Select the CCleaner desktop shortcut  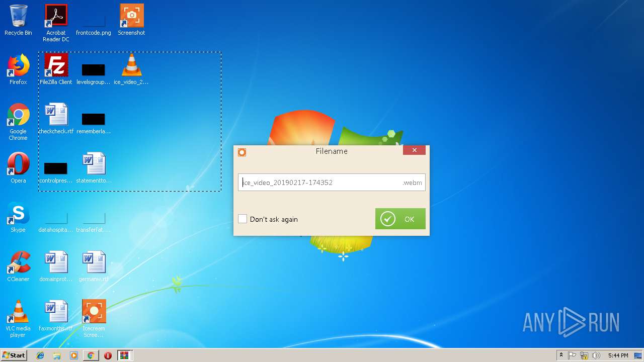(x=18, y=266)
